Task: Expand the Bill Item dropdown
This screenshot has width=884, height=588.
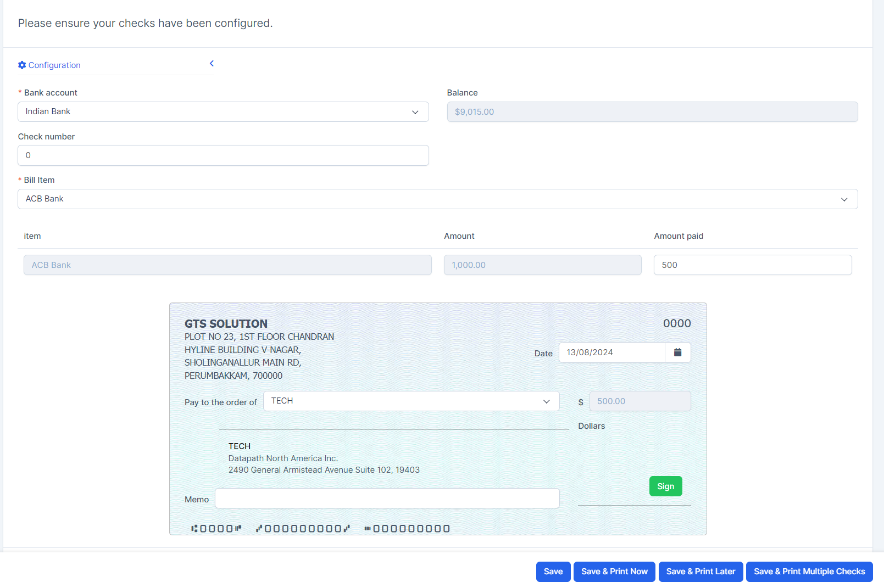Action: coord(437,199)
